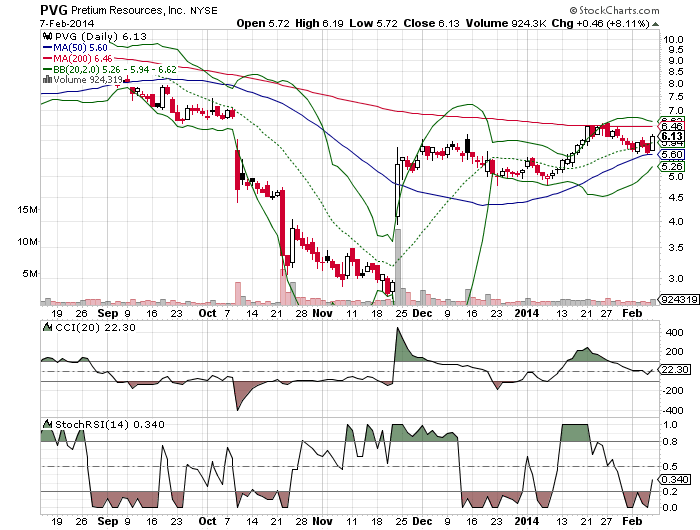This screenshot has width=700, height=530.
Task: Click the Low 5.72 value
Action: coord(373,23)
